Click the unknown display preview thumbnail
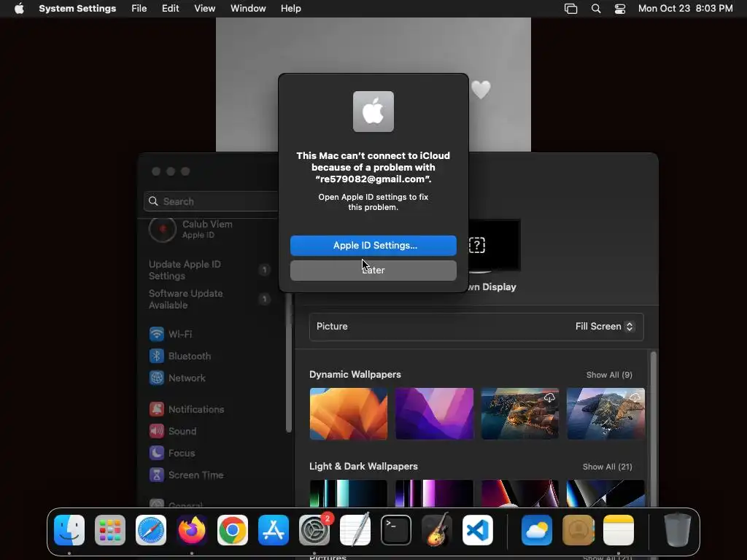Screen dimensions: 747x560 pos(494,246)
